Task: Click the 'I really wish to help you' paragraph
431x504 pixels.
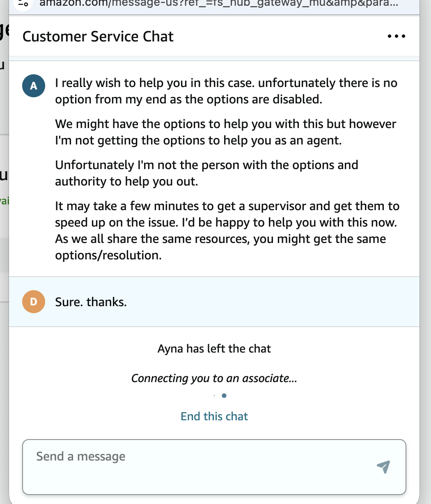Action: 226,91
